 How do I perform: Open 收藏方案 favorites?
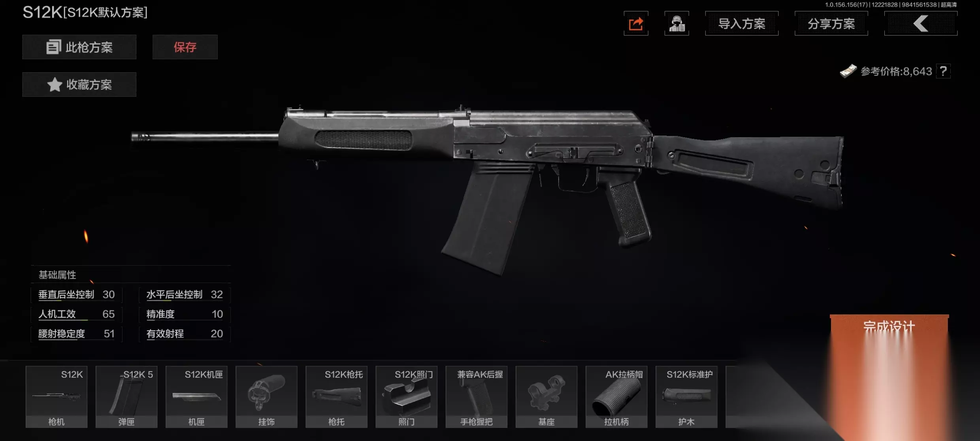coord(79,85)
